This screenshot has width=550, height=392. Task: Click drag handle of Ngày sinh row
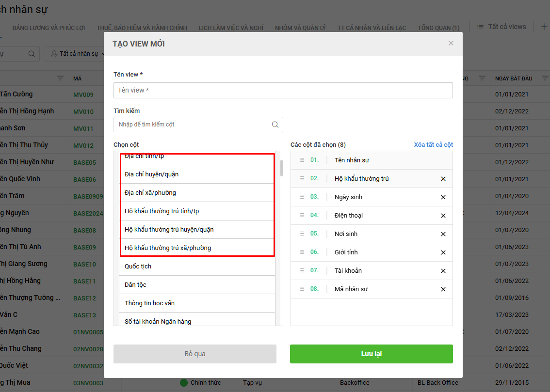tap(302, 197)
